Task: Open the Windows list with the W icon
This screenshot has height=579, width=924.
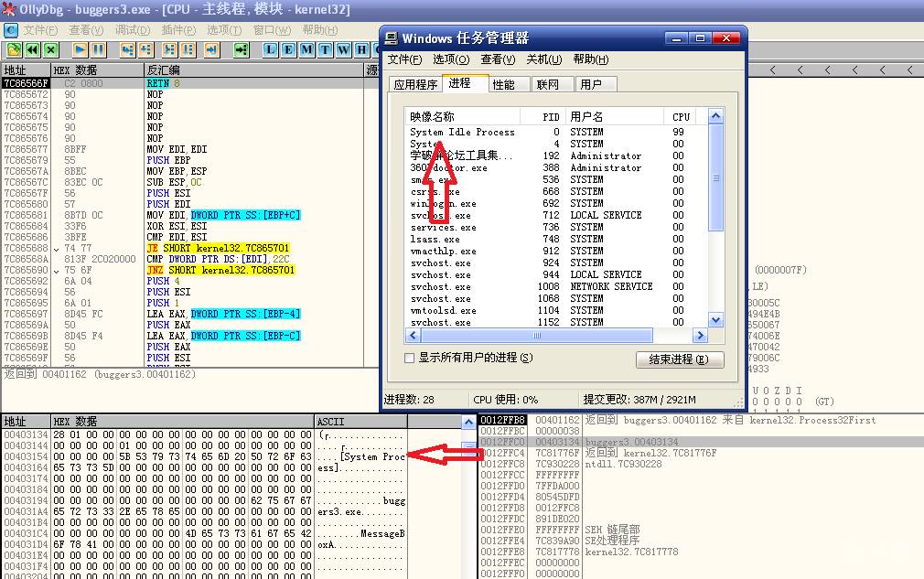Action: tap(344, 50)
